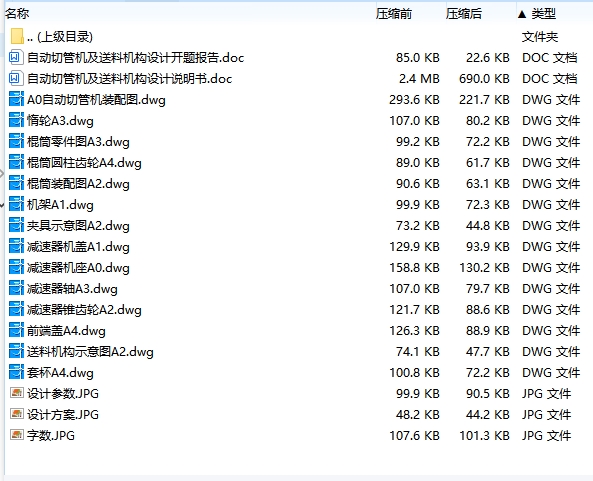Select file name 棍筒装配图A2.dwg
The image size is (593, 481).
tap(78, 184)
